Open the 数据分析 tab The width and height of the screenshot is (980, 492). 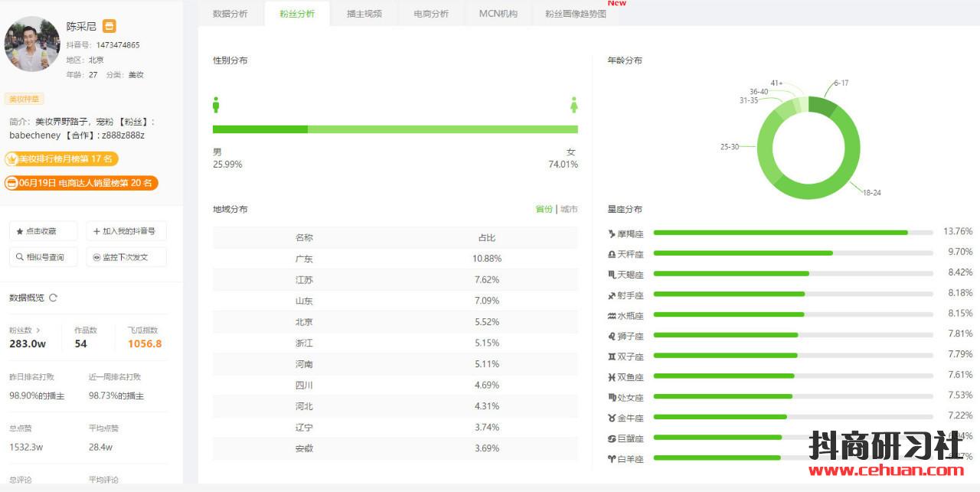coord(230,14)
